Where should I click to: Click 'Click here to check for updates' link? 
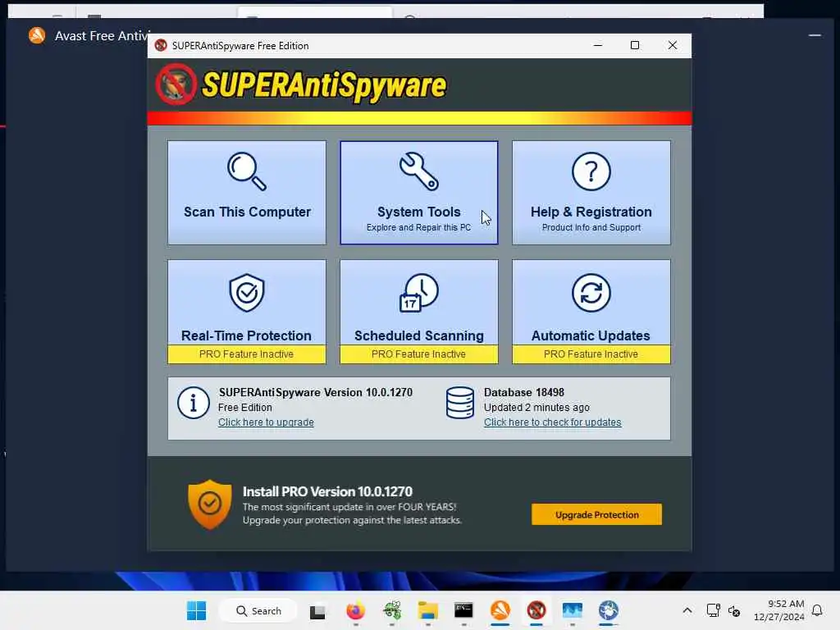pyautogui.click(x=552, y=422)
